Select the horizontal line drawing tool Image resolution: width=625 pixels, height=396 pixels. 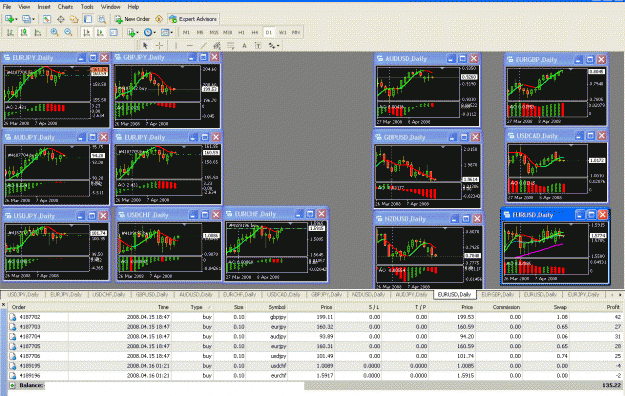coord(190,45)
